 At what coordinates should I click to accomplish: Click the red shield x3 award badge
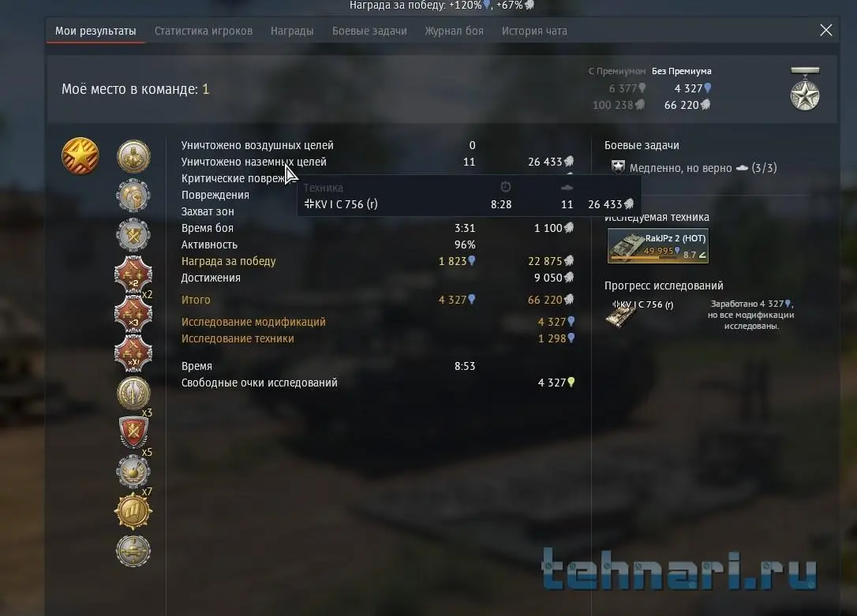[133, 432]
